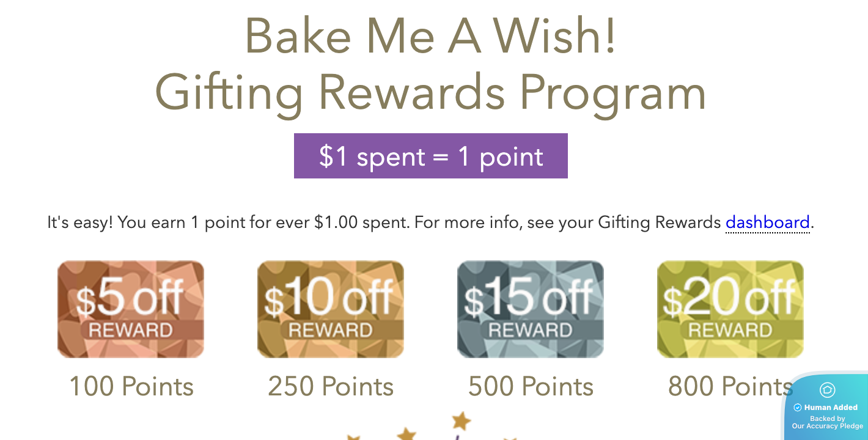This screenshot has width=868, height=440.
Task: Select the "250 Points" label
Action: coord(331,386)
